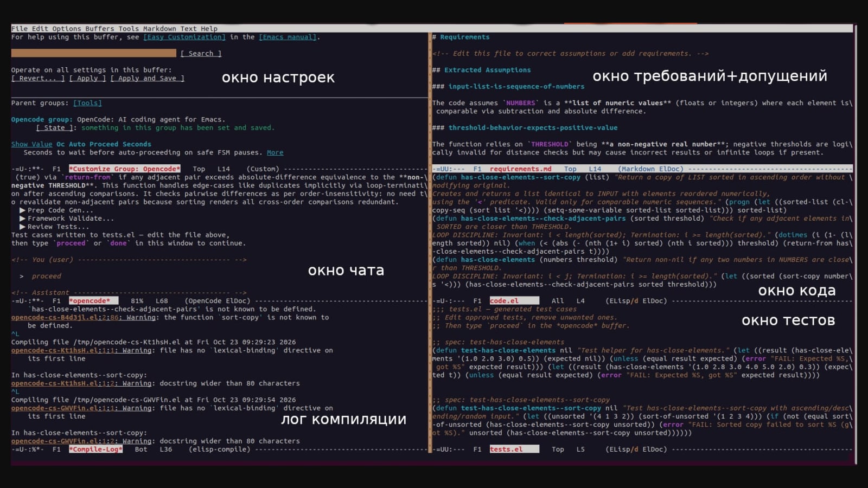Image resolution: width=868 pixels, height=488 pixels.
Task: Click the input-list-is-sequence-of-numbers heading
Action: [508, 87]
